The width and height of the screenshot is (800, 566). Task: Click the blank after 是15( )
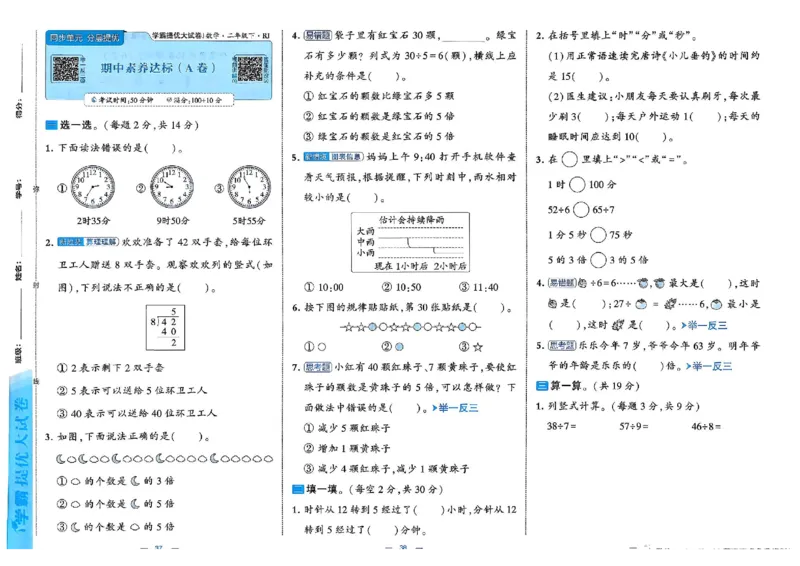pos(587,77)
